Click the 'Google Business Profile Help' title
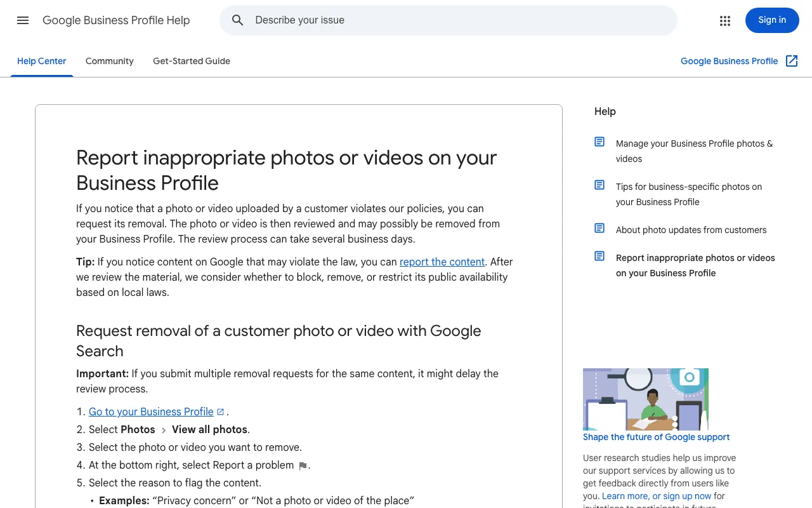The image size is (812, 508). [116, 20]
